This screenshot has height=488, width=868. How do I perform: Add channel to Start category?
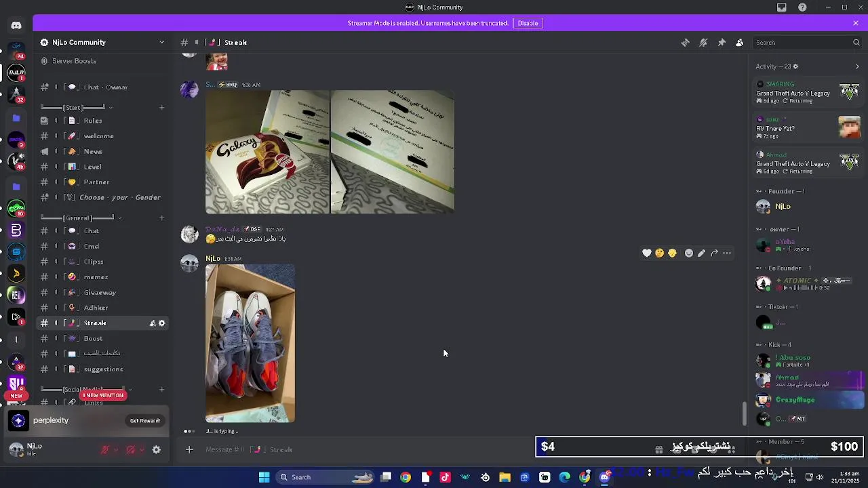(x=161, y=107)
